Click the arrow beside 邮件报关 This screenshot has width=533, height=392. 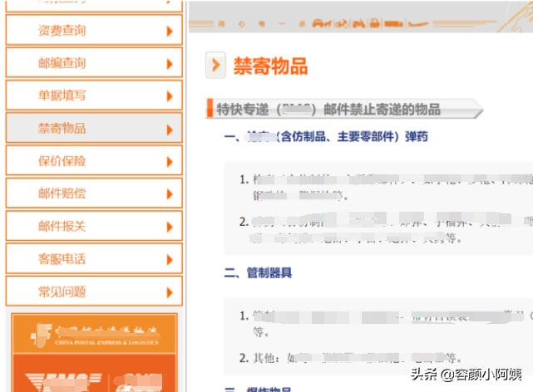pyautogui.click(x=170, y=227)
